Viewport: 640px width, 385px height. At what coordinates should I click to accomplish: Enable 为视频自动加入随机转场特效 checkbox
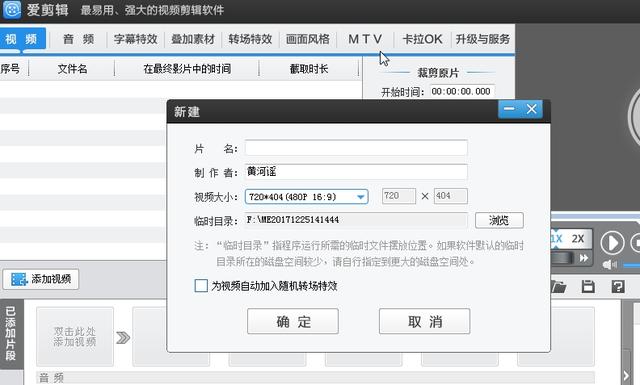[201, 286]
